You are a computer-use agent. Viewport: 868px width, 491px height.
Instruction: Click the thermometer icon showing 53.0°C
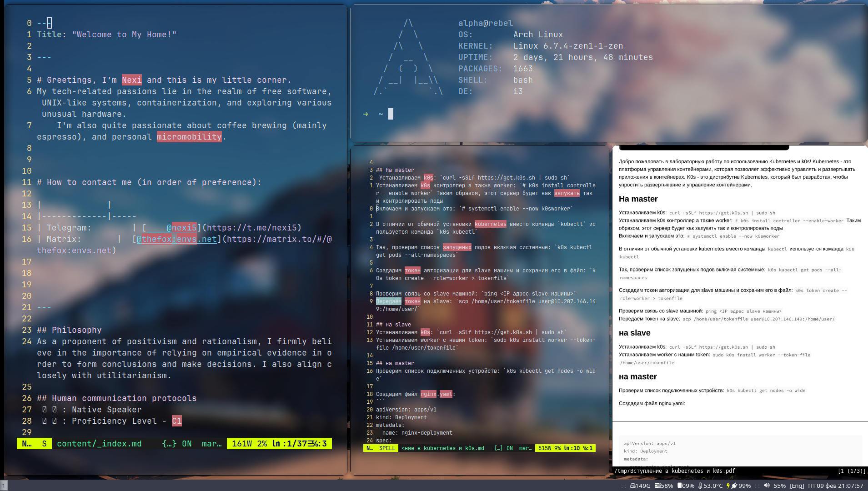point(700,486)
